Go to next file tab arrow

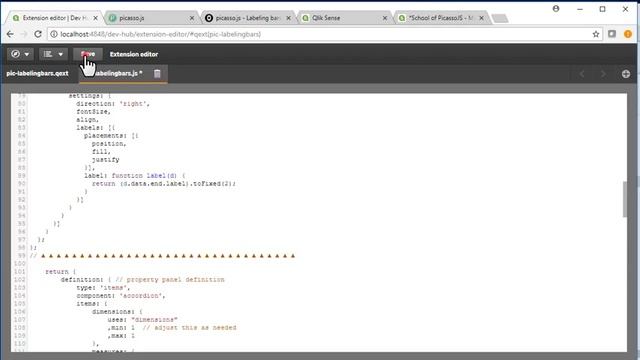click(603, 74)
